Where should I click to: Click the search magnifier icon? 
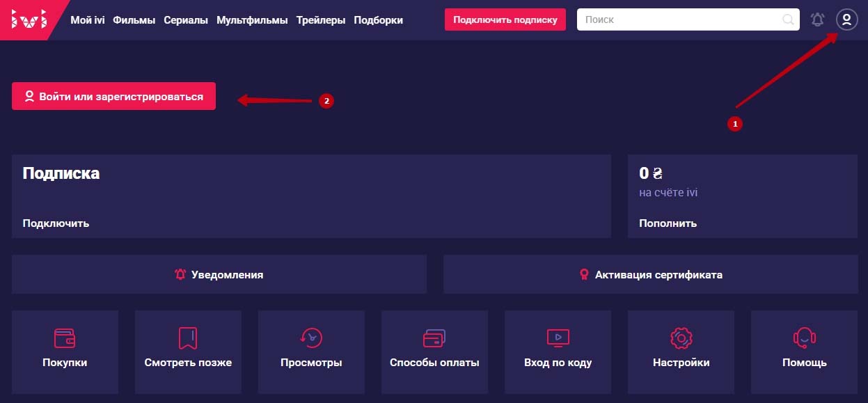[x=788, y=20]
